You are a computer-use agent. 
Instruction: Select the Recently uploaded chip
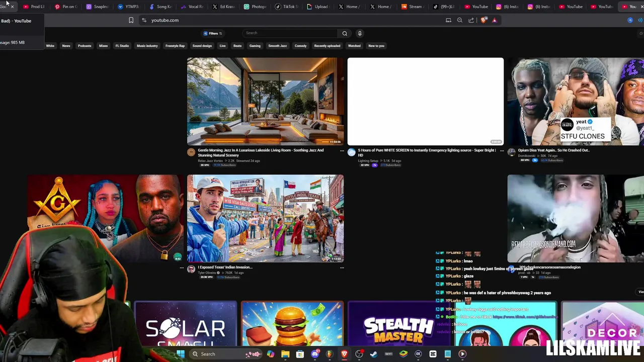[x=327, y=46]
